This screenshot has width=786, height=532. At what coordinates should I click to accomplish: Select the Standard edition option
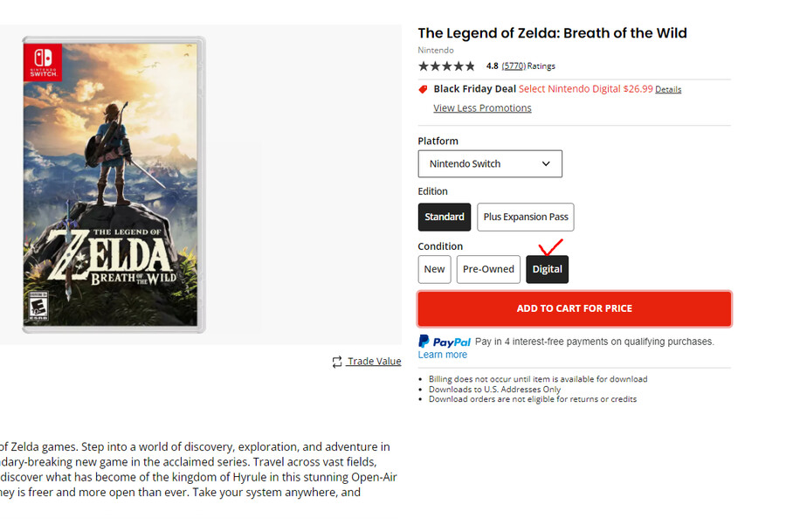point(445,218)
